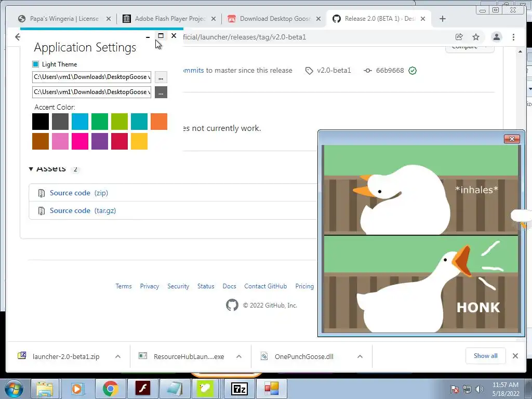
Task: Open the Terms footer link
Action: click(124, 286)
